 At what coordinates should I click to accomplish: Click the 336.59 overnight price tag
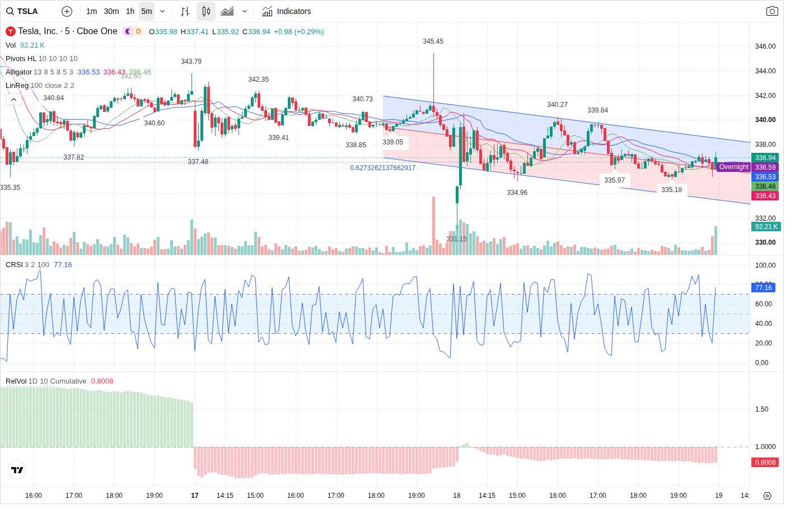[x=765, y=167]
